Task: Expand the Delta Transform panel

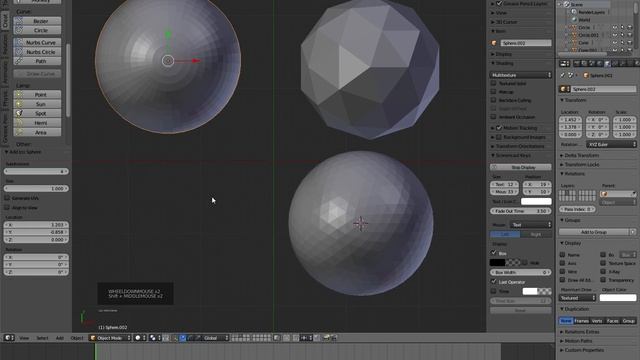Action: pos(582,156)
